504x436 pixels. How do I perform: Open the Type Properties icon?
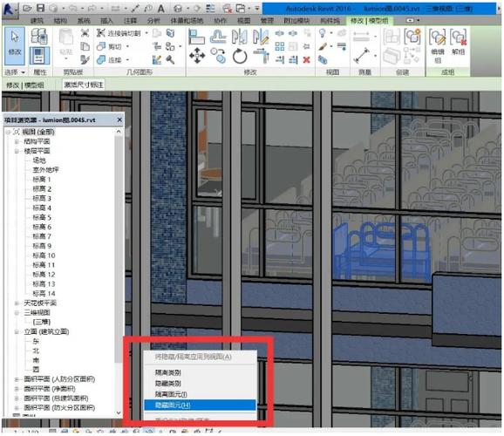[x=39, y=36]
